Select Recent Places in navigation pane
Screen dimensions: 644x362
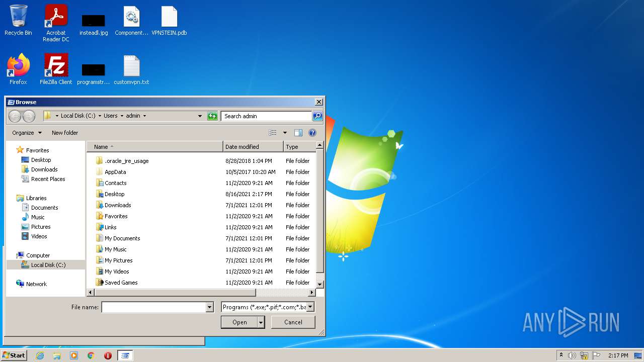(48, 179)
